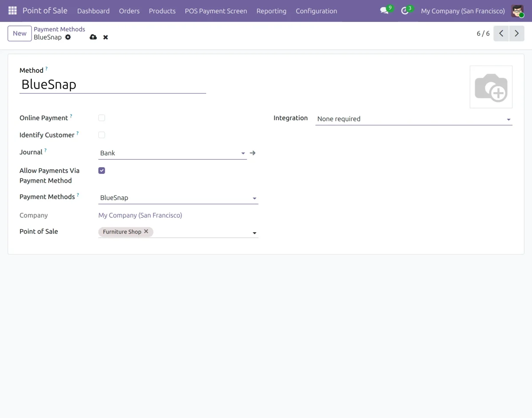Show the Method field help tooltip
The image size is (532, 418).
[47, 69]
